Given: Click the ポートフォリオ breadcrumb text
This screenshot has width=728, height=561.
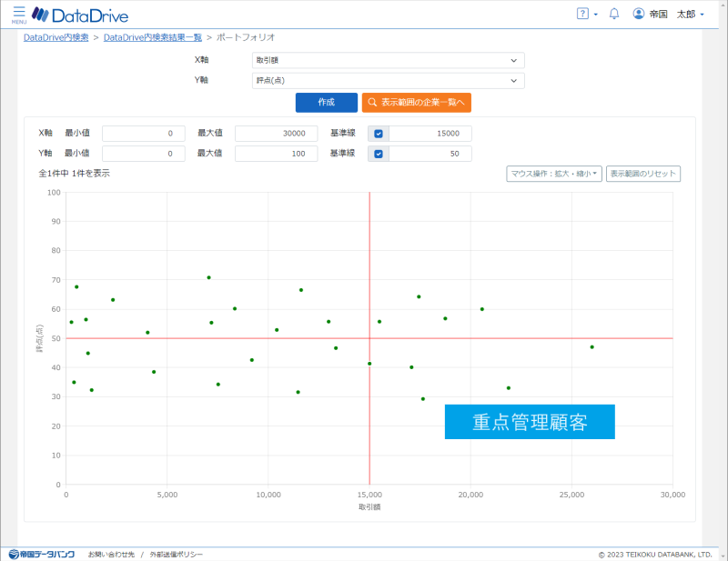Looking at the screenshot, I should [x=246, y=37].
